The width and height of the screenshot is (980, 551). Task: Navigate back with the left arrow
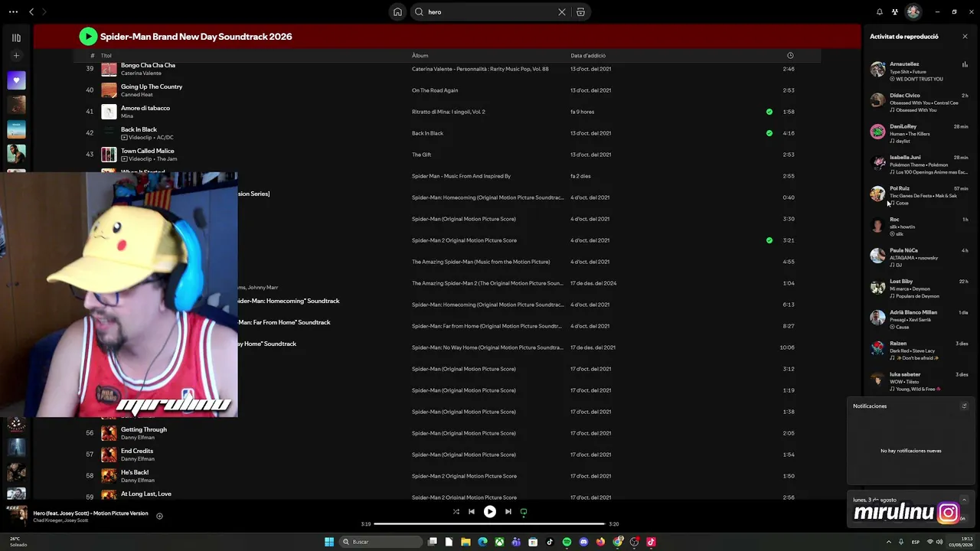(31, 12)
